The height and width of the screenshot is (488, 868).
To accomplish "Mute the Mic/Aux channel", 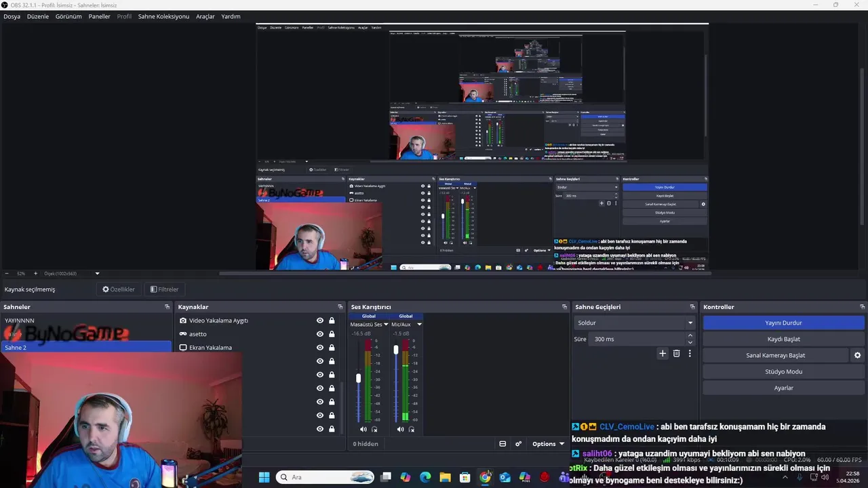I will pos(400,429).
